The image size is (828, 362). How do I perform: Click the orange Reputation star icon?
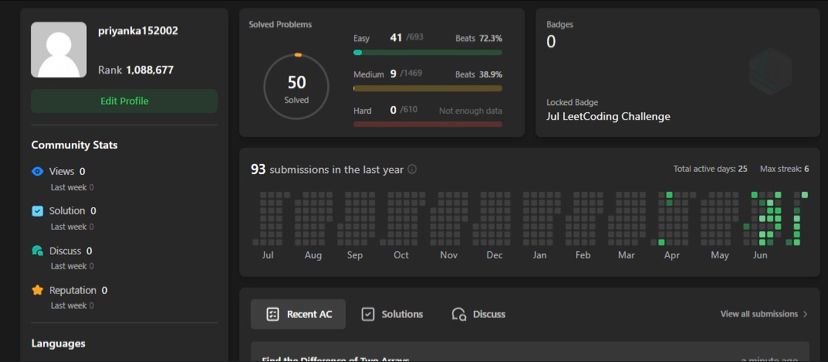[x=37, y=290]
